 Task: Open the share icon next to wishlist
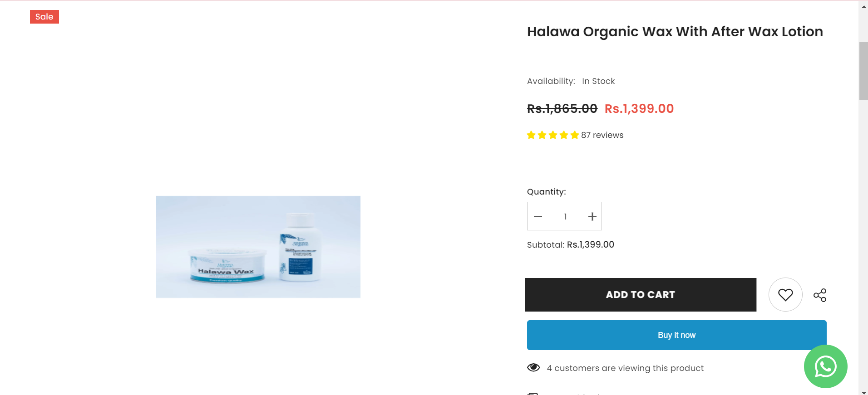tap(820, 295)
